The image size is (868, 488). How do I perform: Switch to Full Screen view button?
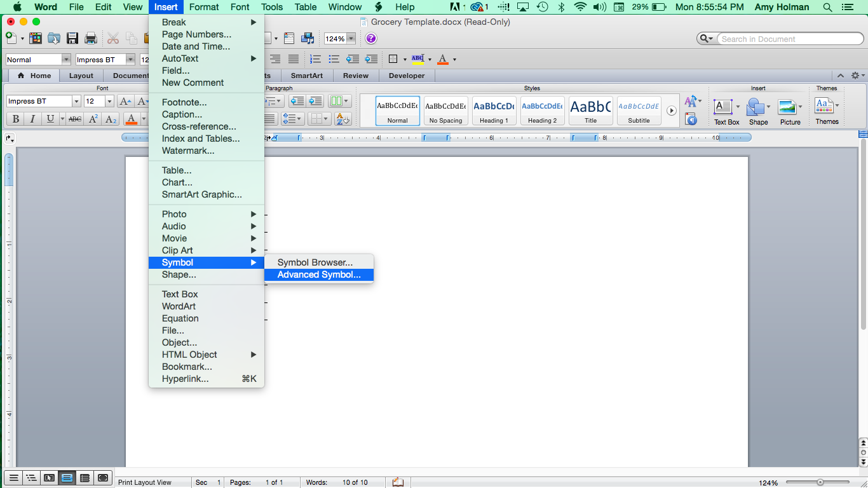[x=103, y=478]
